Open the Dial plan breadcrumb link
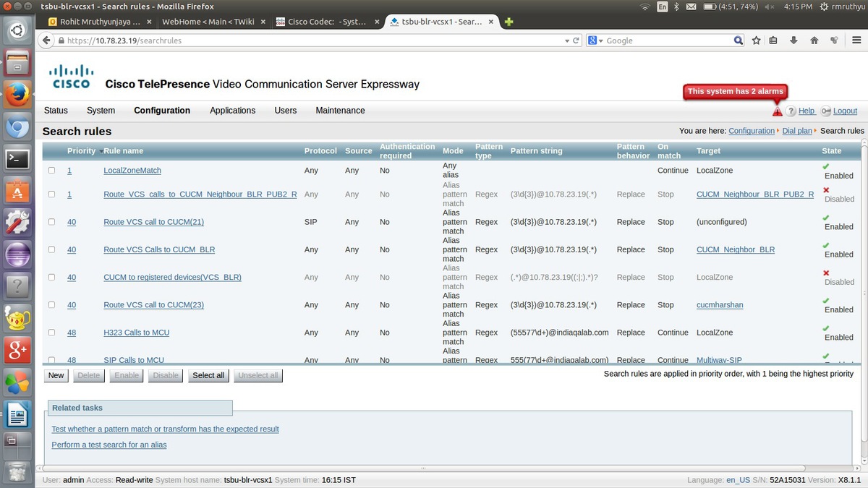Screen dimensions: 868x488 tap(797, 131)
